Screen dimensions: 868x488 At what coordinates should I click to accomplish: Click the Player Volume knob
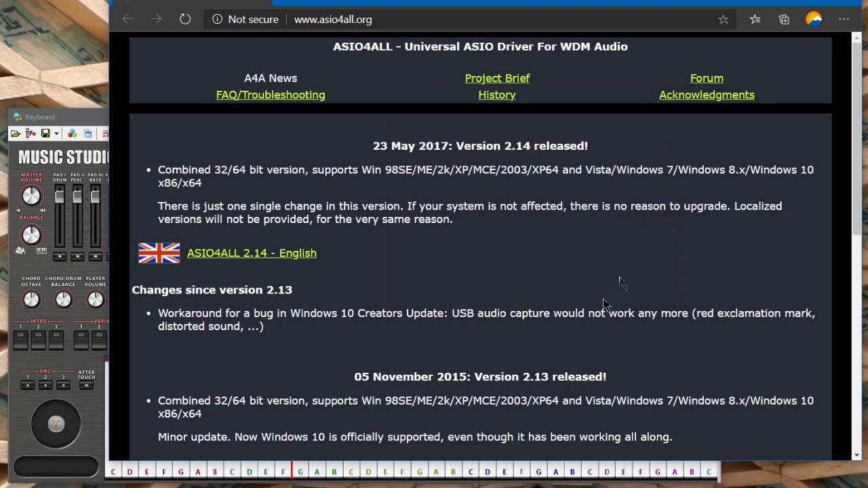[x=95, y=300]
